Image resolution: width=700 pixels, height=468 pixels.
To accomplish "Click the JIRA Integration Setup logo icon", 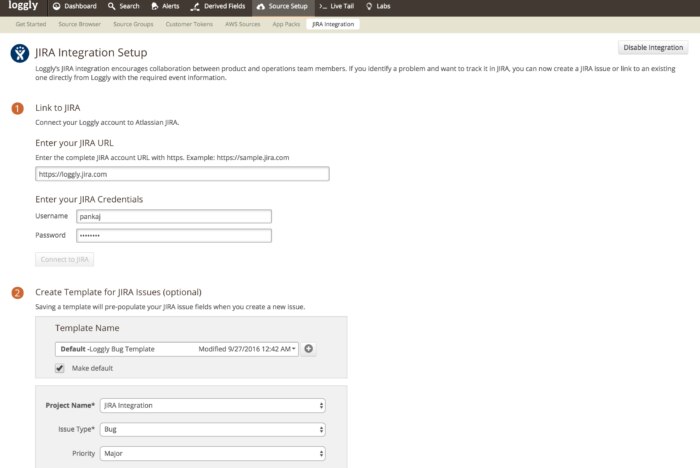I will point(18,53).
